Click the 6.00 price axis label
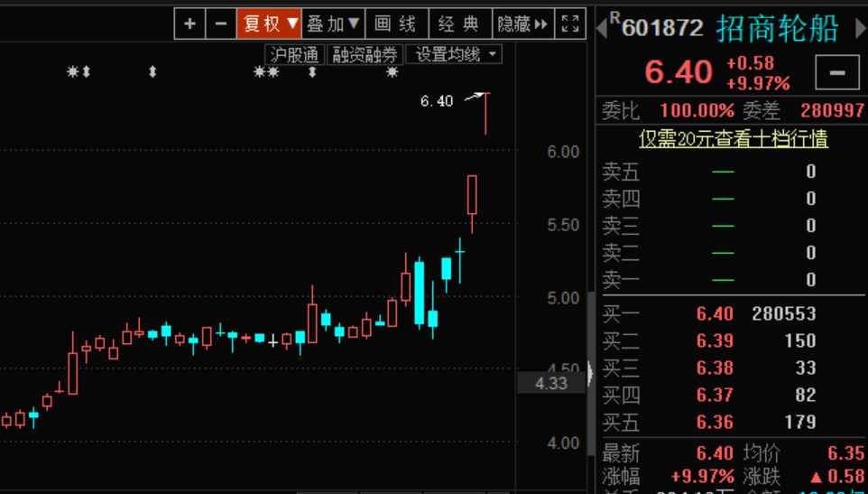The width and height of the screenshot is (868, 494). click(x=563, y=152)
